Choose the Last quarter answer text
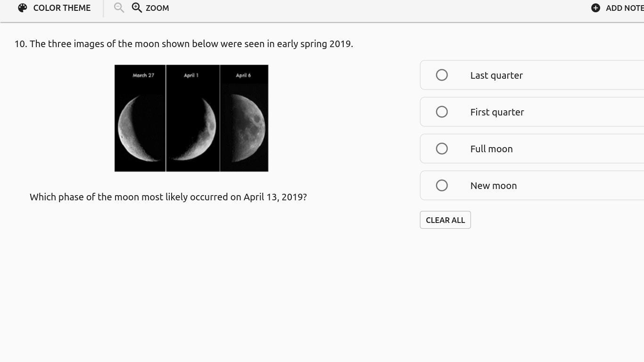This screenshot has width=644, height=362. click(496, 75)
